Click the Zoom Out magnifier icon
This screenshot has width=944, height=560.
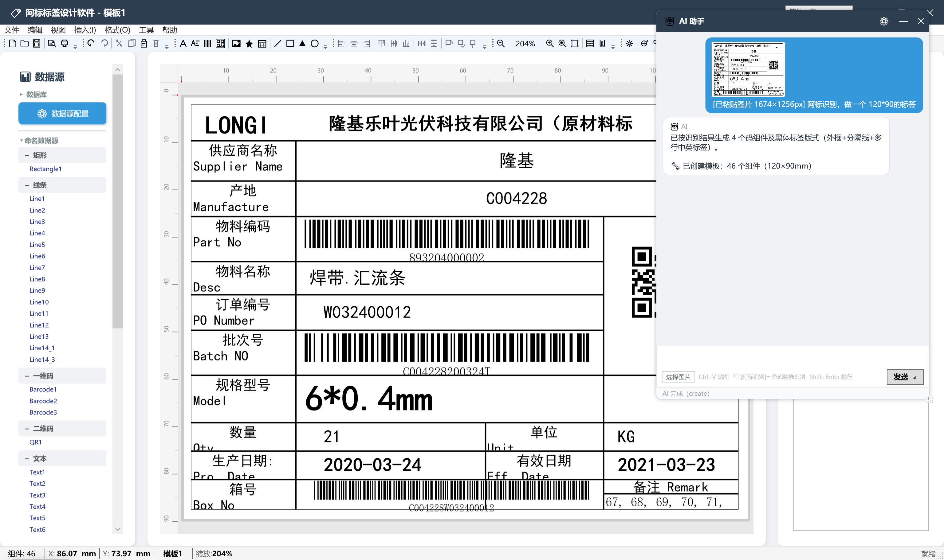501,43
